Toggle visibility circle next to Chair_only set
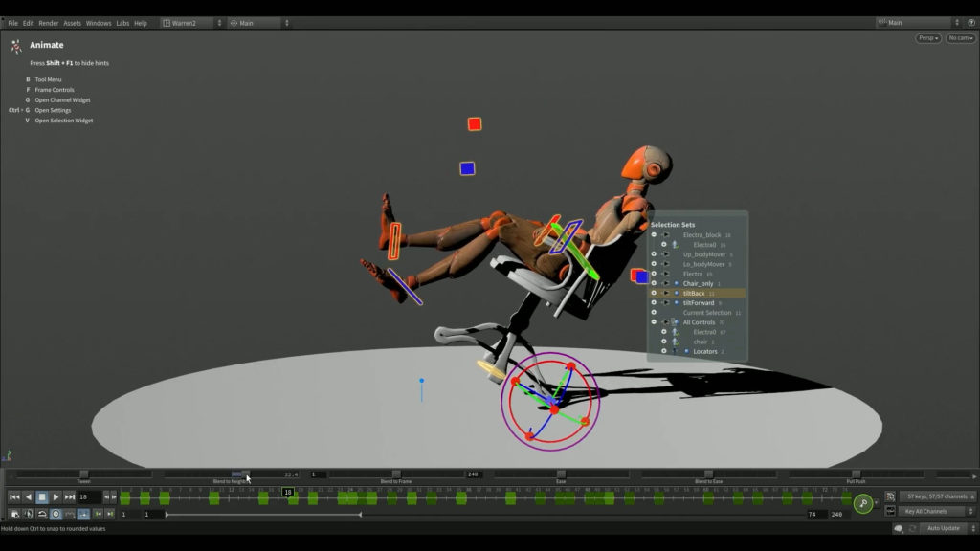980x551 pixels. click(654, 282)
